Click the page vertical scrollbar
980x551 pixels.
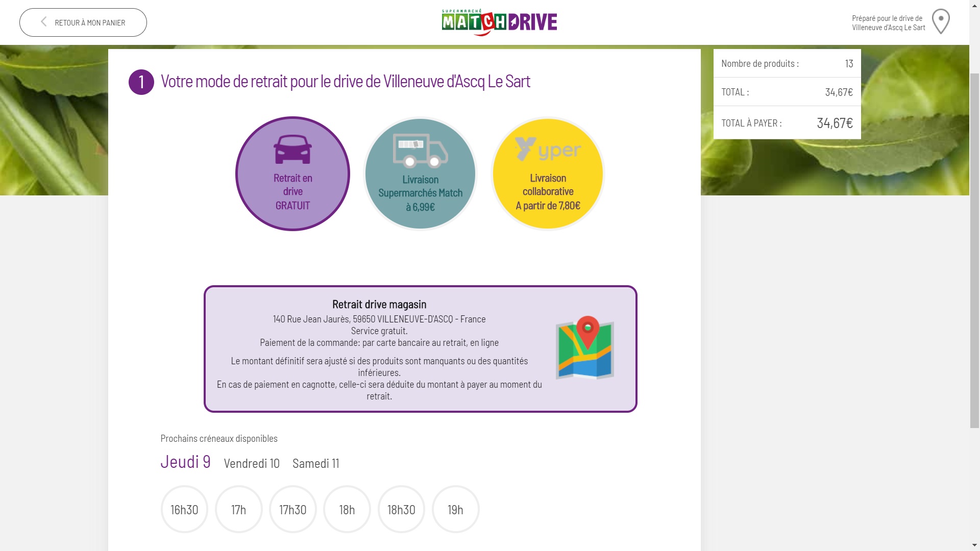(x=974, y=250)
